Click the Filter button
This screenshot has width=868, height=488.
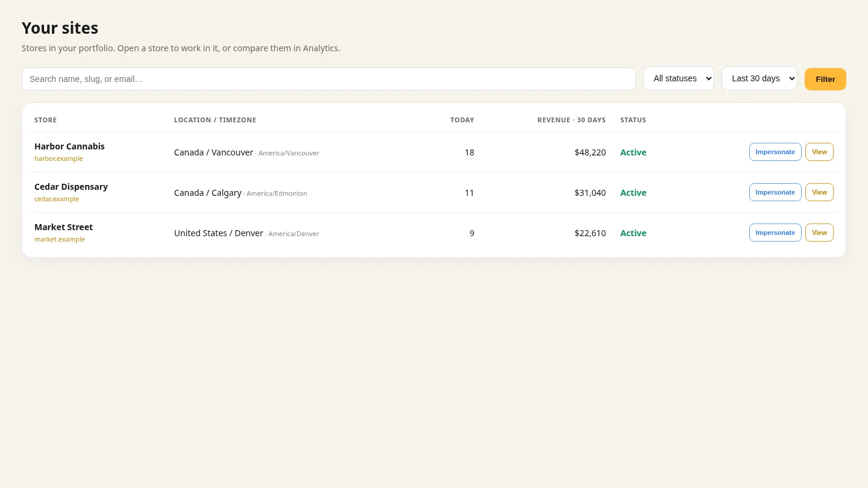coord(825,79)
